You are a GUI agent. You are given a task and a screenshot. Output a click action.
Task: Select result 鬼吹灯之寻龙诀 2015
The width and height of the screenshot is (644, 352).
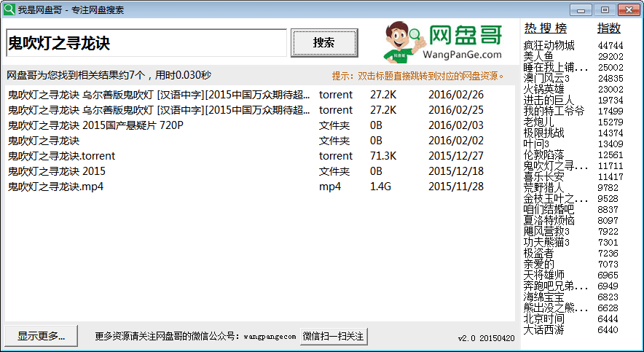(259, 171)
